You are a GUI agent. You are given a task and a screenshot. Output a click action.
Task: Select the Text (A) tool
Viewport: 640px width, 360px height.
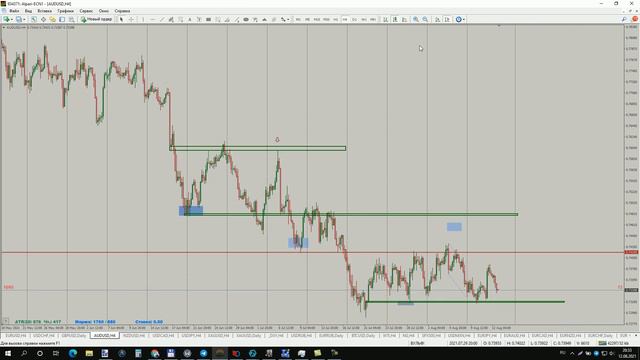coord(189,19)
